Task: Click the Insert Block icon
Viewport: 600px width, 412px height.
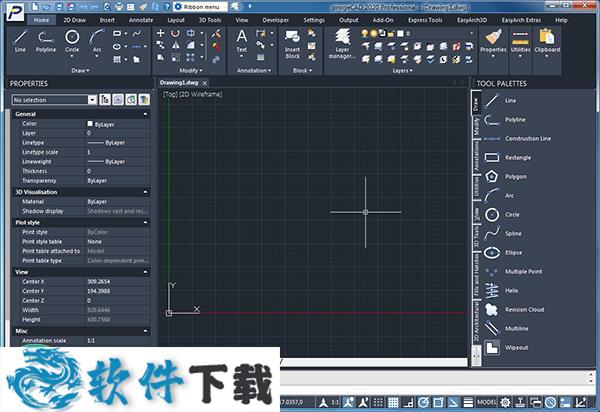Action: point(292,44)
